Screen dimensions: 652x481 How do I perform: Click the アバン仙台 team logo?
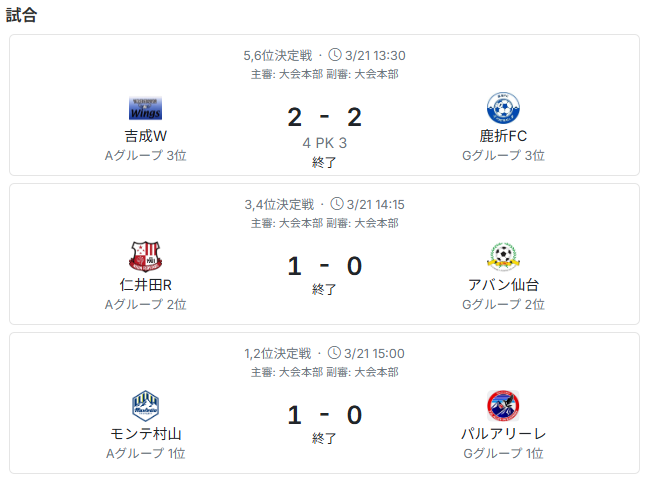click(x=503, y=257)
